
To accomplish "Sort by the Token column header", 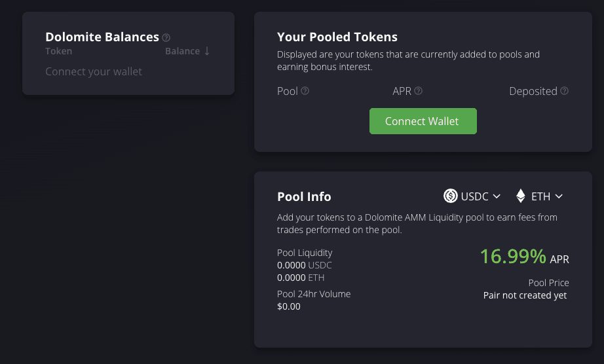I will click(x=58, y=51).
